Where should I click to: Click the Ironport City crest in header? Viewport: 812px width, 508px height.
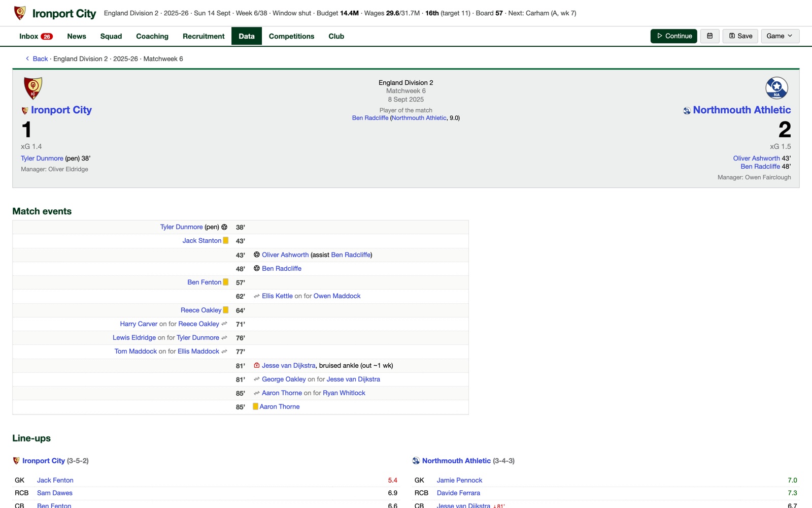tap(20, 13)
